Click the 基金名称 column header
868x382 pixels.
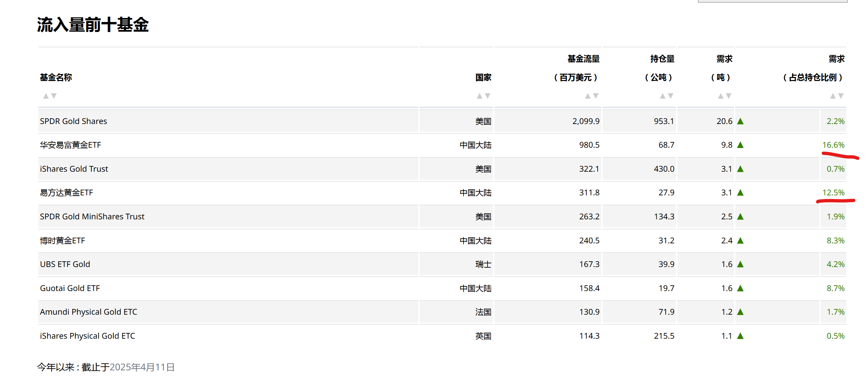pos(56,77)
